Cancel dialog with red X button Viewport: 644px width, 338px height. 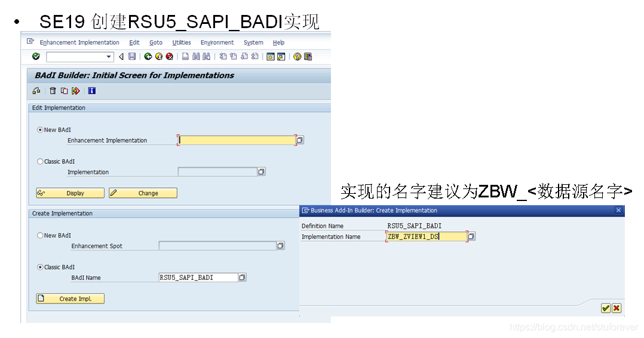(617, 309)
